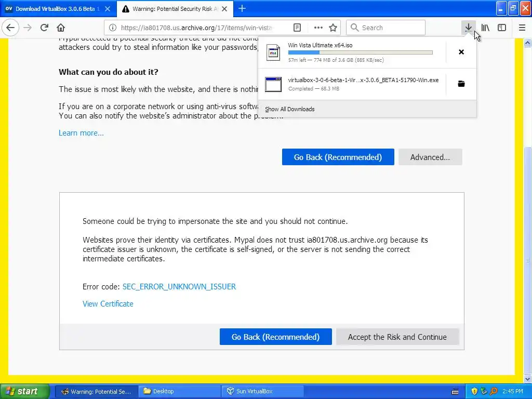Click the 2:45 PM clock

(513, 391)
